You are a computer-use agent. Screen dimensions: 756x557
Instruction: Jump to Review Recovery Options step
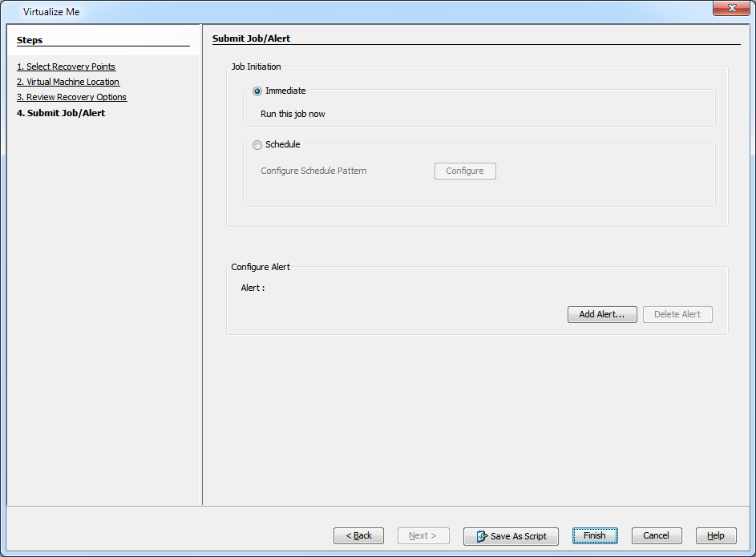71,97
